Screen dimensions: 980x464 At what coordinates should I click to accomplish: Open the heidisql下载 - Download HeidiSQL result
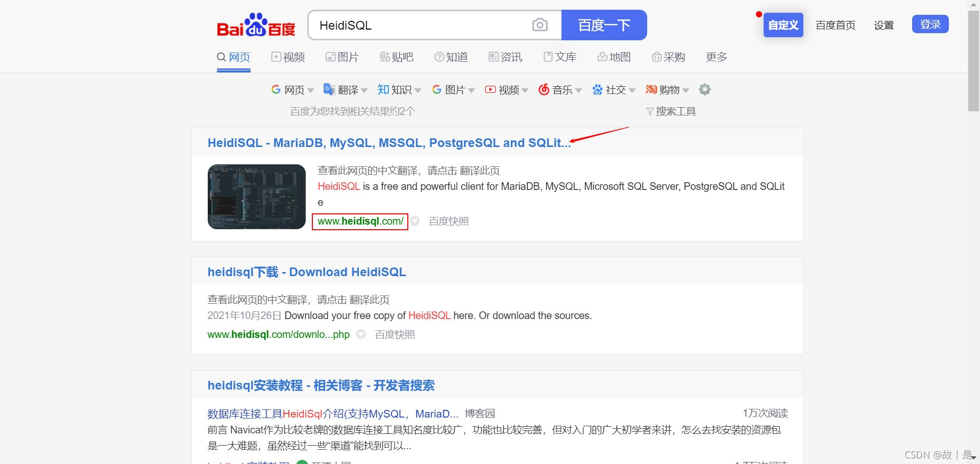coord(307,272)
